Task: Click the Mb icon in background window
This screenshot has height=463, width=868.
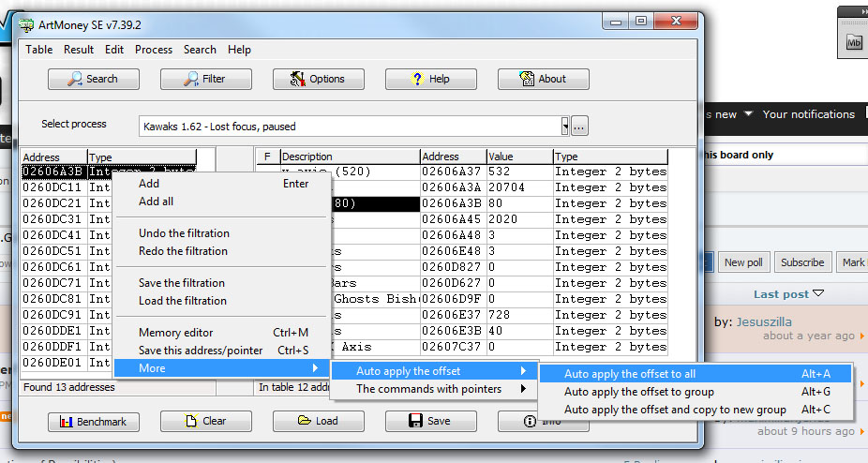Action: 854,43
